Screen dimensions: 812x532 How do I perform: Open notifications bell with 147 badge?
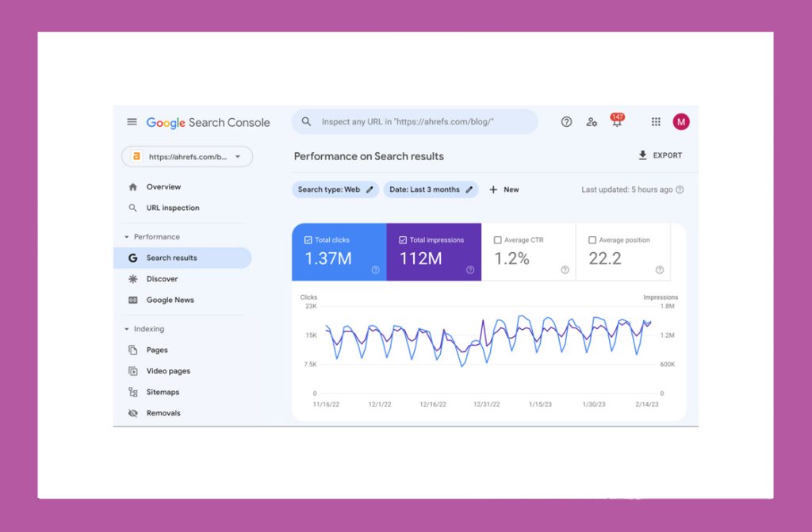(x=617, y=122)
